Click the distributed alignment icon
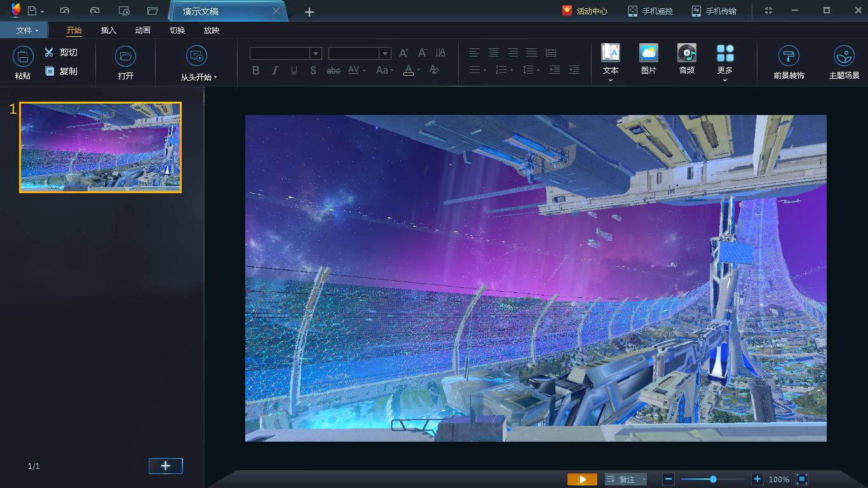868x488 pixels. pos(551,53)
